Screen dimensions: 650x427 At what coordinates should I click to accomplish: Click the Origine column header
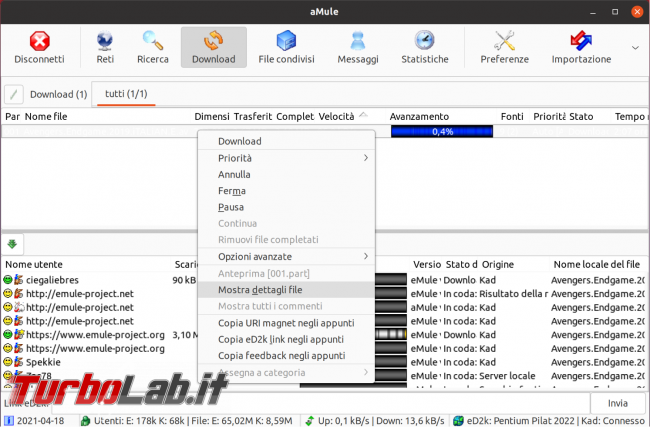tap(497, 264)
